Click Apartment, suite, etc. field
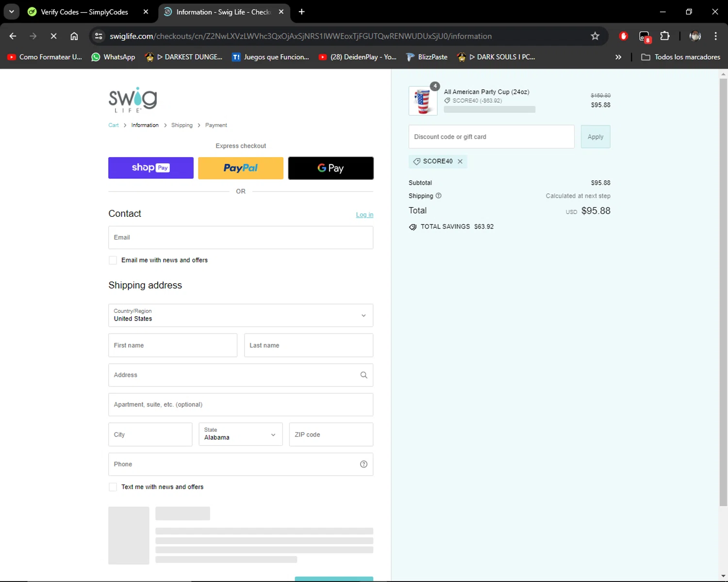Viewport: 728px width, 582px height. pyautogui.click(x=241, y=404)
